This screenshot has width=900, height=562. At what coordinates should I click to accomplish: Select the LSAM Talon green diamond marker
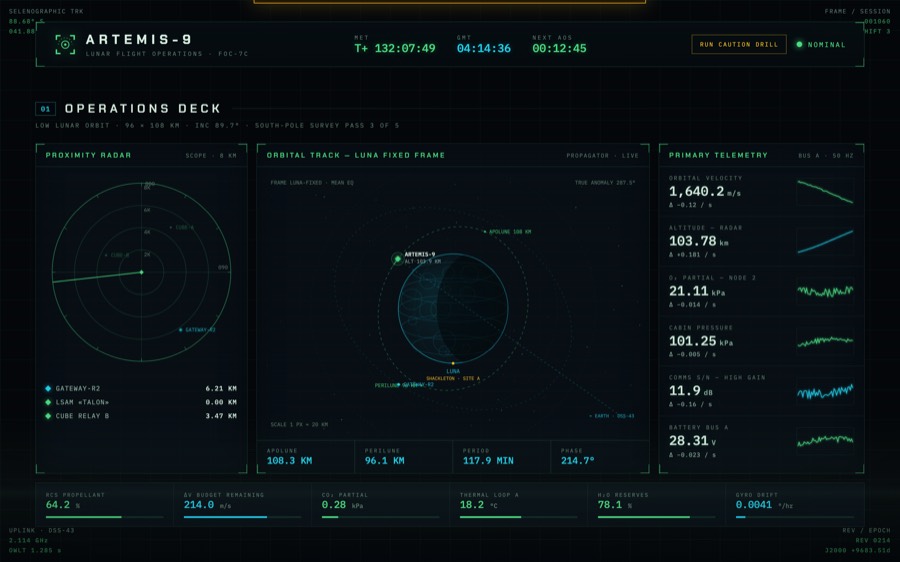(x=48, y=402)
